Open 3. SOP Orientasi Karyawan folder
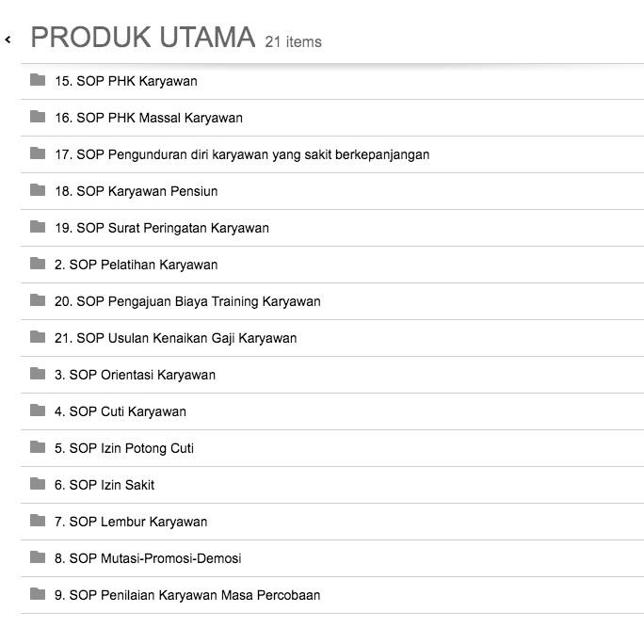Screen dimensions: 644x644 135,375
